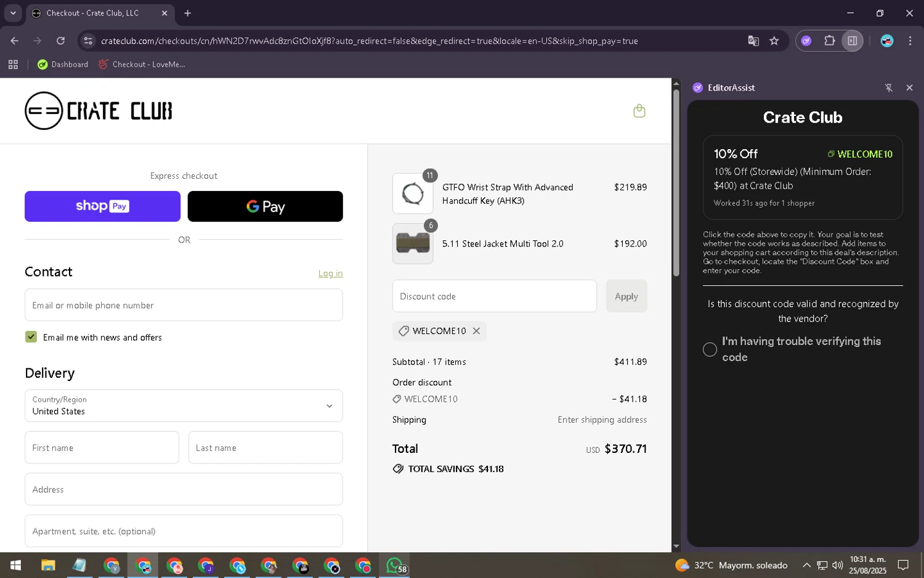Open the Chrome three-dot menu
Screen dimensions: 924x578
(x=910, y=41)
